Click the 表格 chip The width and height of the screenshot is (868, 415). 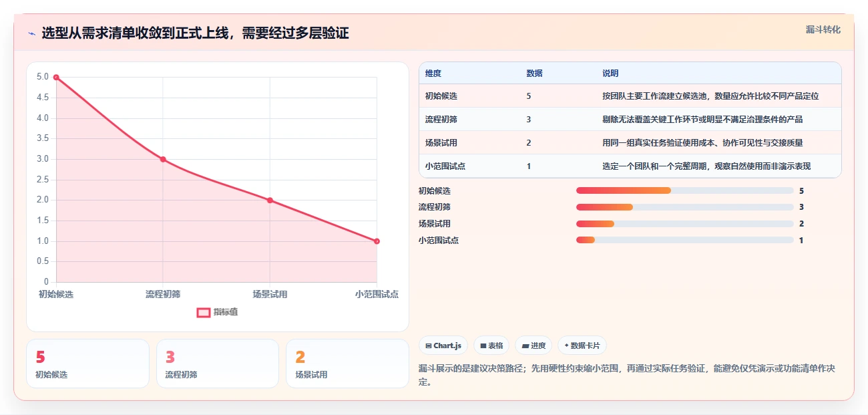(x=491, y=345)
